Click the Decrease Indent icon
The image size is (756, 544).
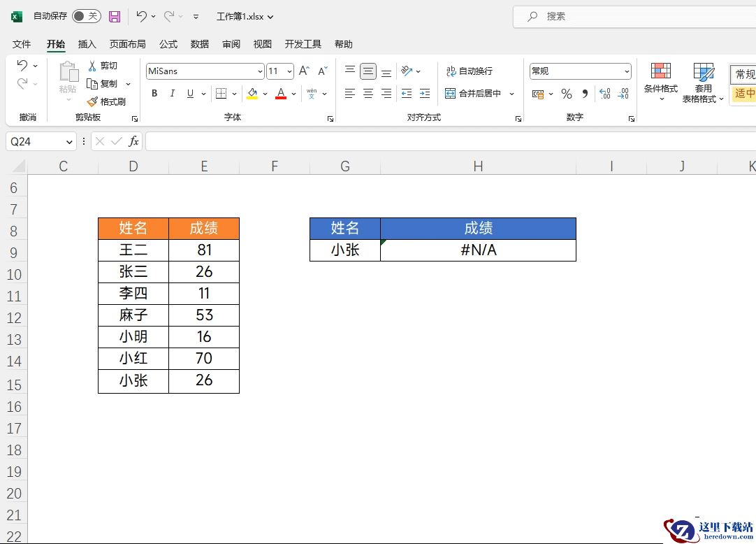[x=407, y=93]
